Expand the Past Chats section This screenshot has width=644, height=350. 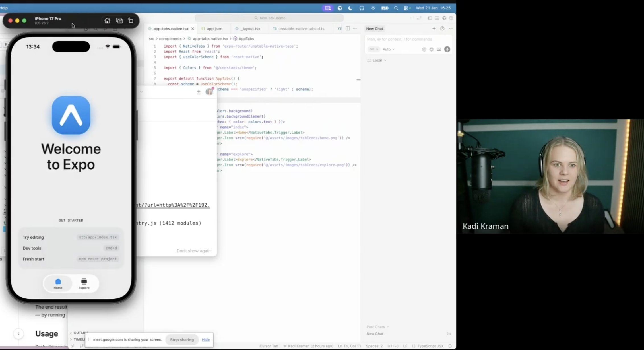[377, 327]
